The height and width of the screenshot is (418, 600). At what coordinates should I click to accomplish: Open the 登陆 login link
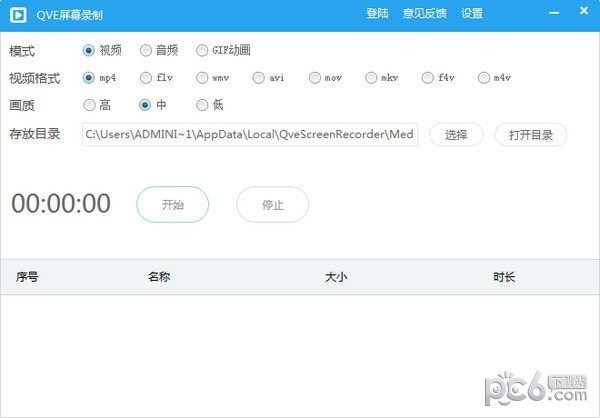pos(377,14)
